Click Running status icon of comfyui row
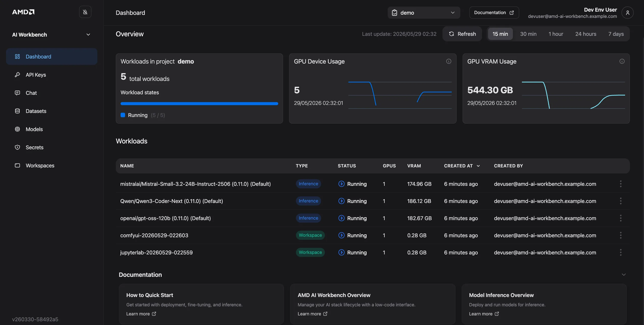 click(x=341, y=235)
